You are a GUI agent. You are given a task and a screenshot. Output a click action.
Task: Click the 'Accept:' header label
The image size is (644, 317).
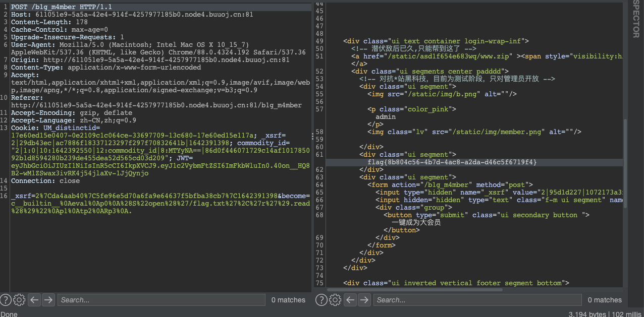click(25, 75)
